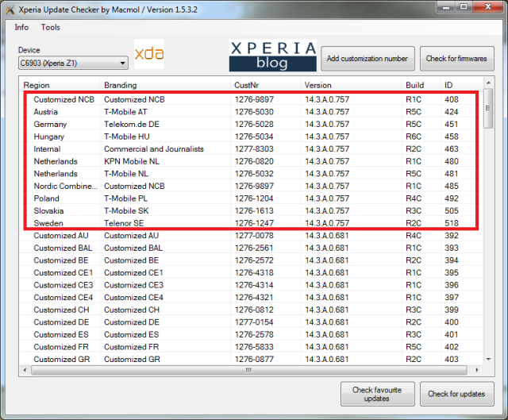Click CustNr 1276-5030
508x420 pixels.
coord(254,112)
